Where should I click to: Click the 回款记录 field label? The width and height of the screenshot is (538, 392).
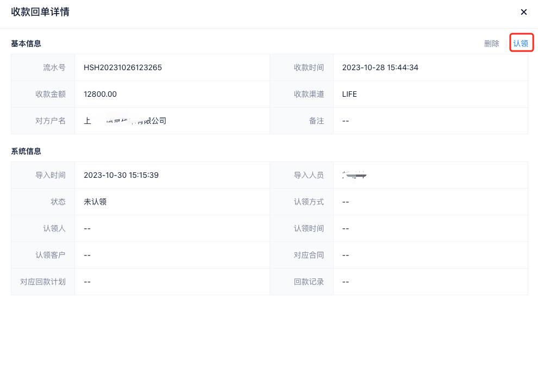pos(309,282)
